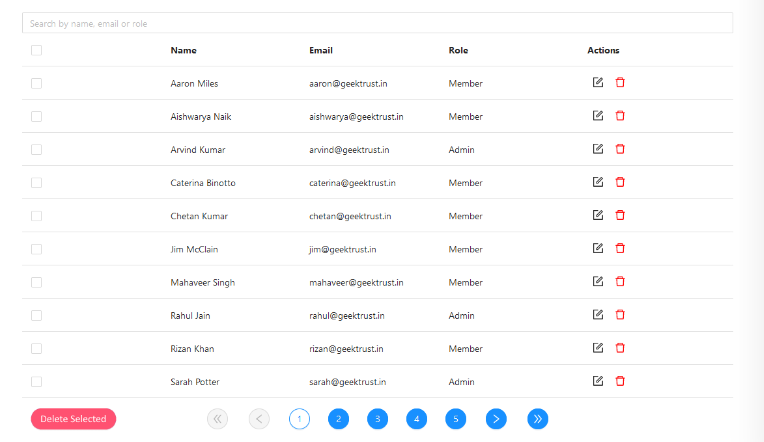Screen dimensions: 764x442
Task: Click Member role of Rizan Khan
Action: [x=465, y=348]
